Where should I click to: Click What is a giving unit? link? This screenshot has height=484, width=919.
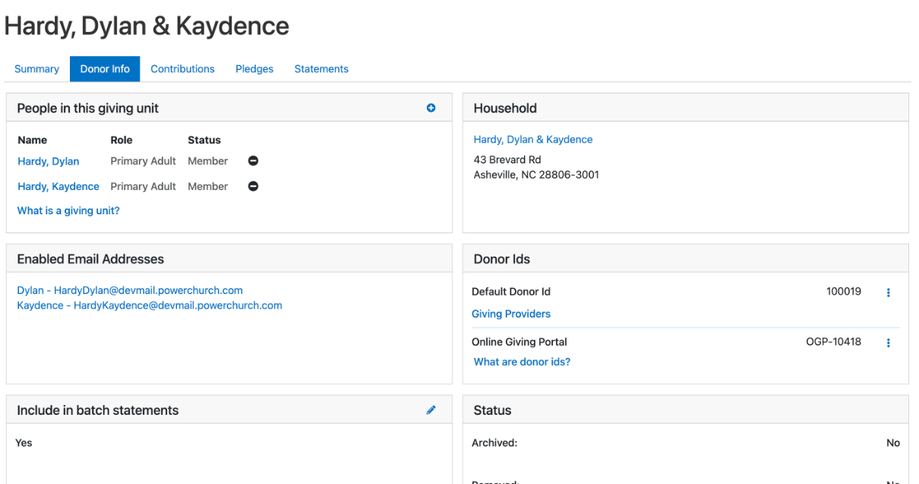pos(68,210)
